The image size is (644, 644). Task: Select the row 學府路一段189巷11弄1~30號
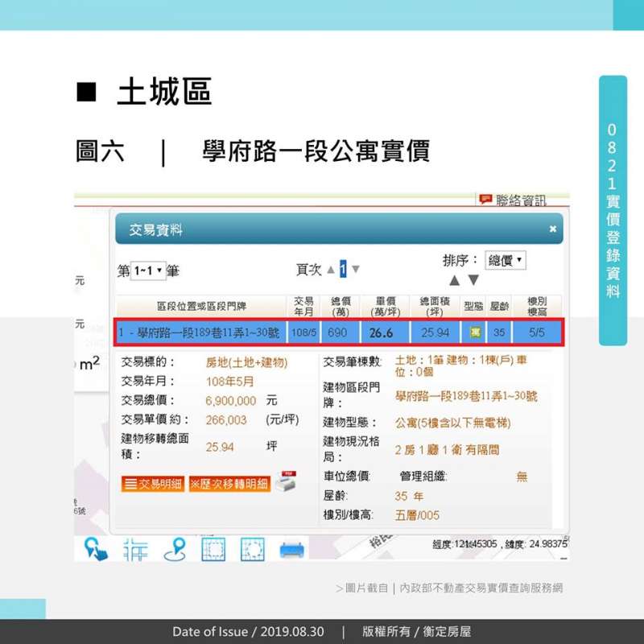coord(339,332)
